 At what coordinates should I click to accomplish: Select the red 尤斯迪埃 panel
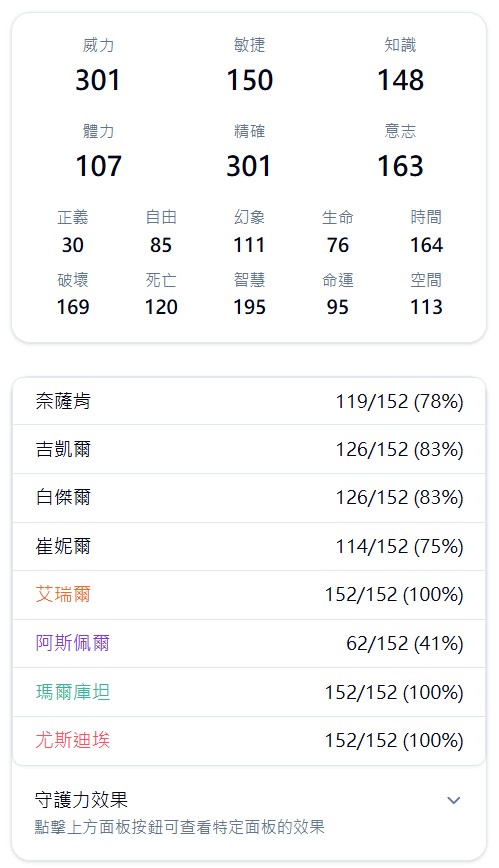coord(249,741)
